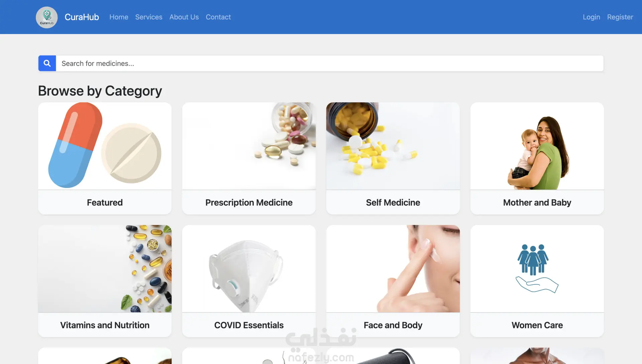Select the Self Medicine yellow pills image

click(393, 146)
